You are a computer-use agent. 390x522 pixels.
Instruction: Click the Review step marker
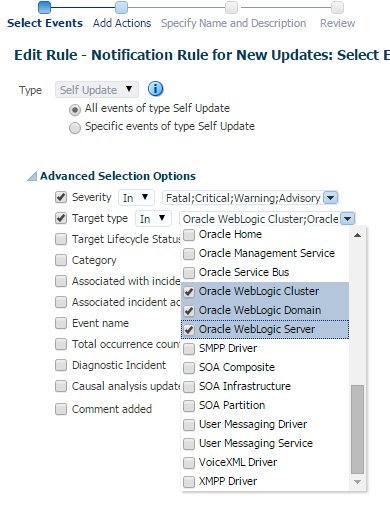(337, 7)
